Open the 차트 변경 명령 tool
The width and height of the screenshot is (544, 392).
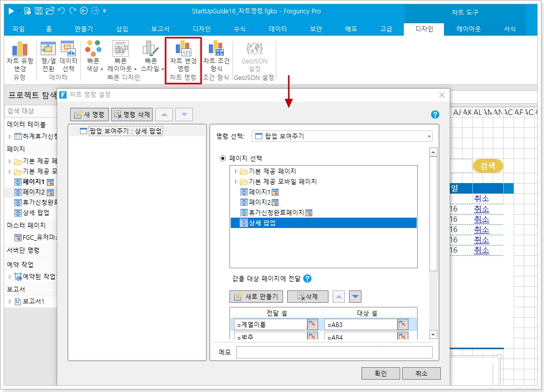click(x=183, y=50)
